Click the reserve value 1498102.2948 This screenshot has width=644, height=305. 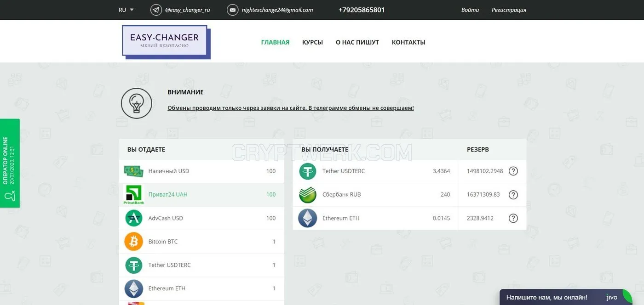pos(485,171)
